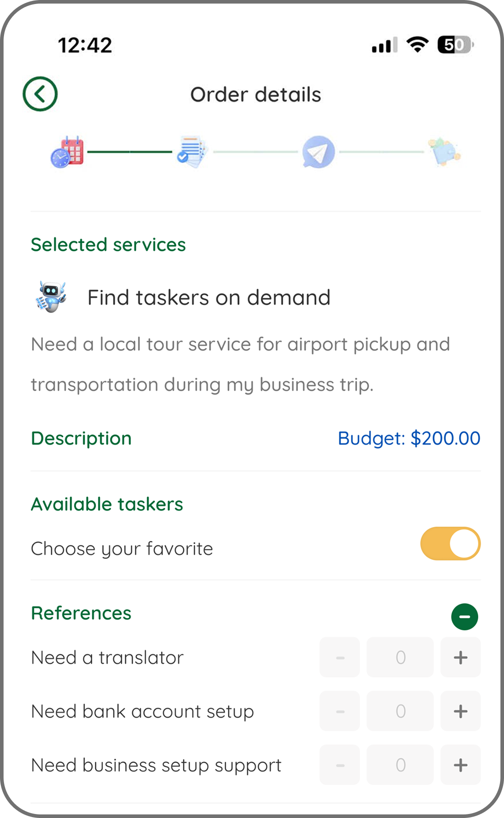The image size is (504, 818).
Task: Tap the robot tasker service icon
Action: pyautogui.click(x=51, y=297)
